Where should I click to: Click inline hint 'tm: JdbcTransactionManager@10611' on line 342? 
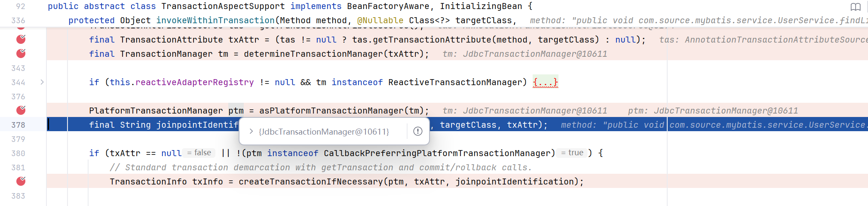525,54
